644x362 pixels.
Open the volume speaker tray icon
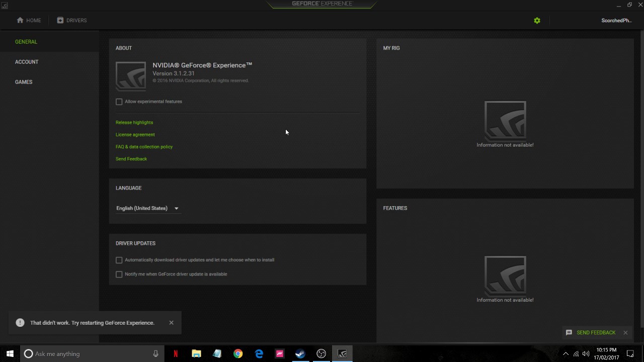coord(586,353)
